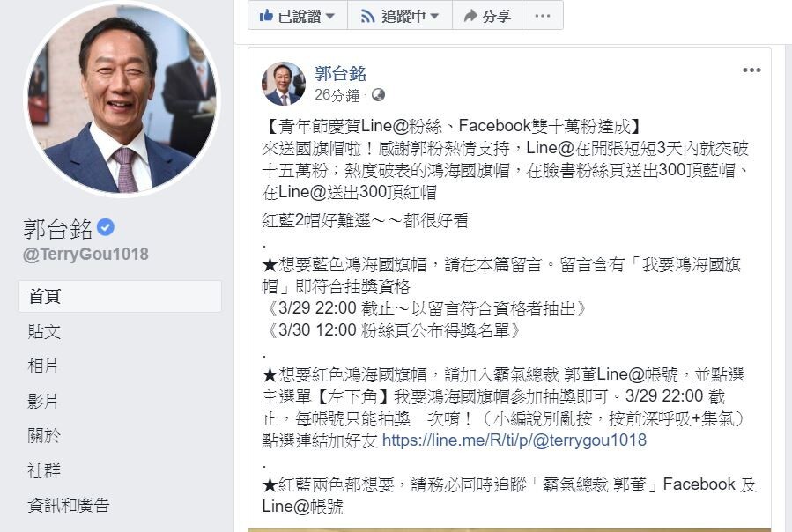792x532 pixels.
Task: Click the post's small profile avatar
Action: 284,84
